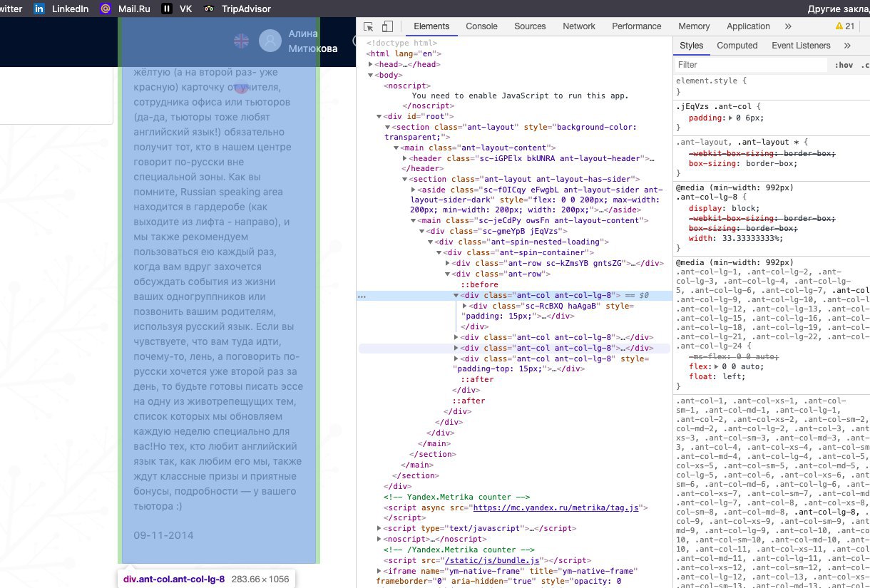The height and width of the screenshot is (588, 870).
Task: Select the noscript opening tag line
Action: pos(406,86)
